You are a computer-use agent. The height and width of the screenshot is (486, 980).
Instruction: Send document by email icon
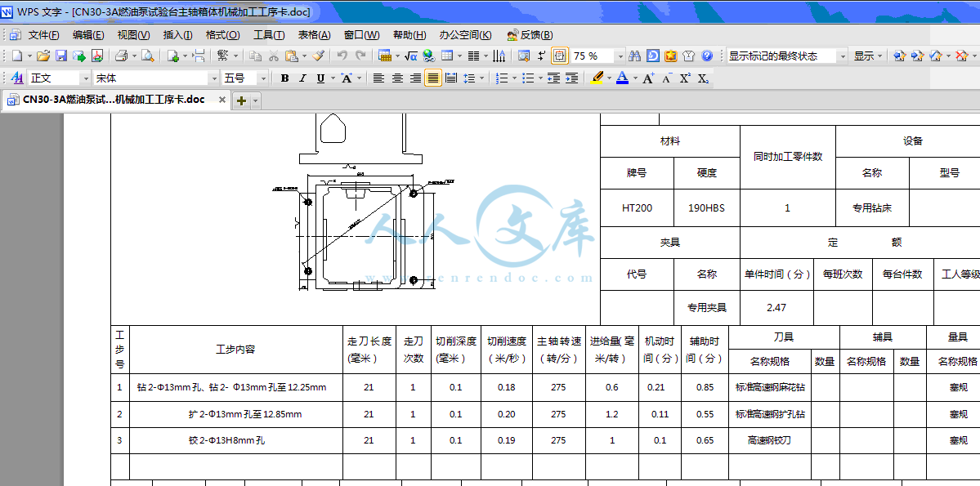tap(78, 56)
